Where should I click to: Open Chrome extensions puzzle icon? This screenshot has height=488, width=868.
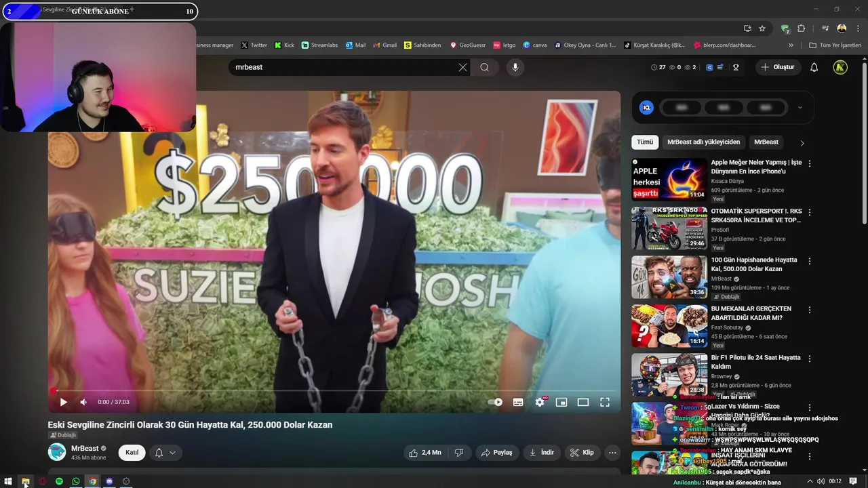click(x=801, y=28)
